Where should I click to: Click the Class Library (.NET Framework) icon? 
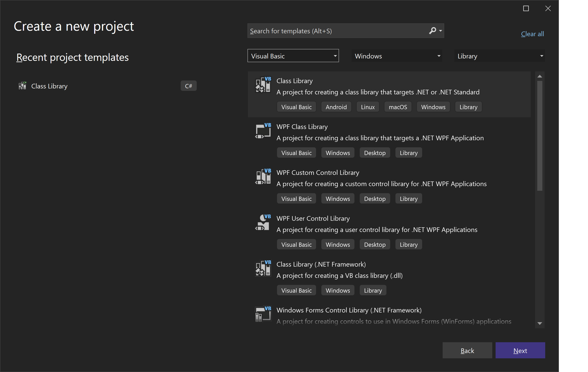pos(263,268)
